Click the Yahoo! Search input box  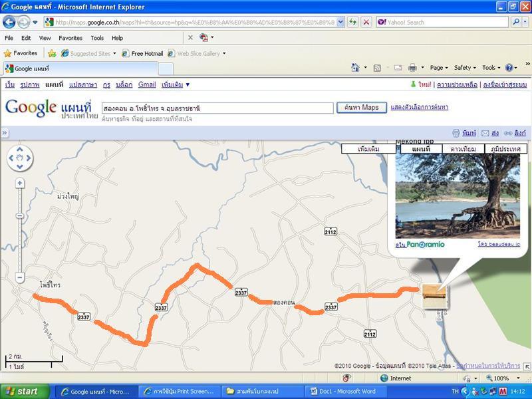pyautogui.click(x=443, y=23)
